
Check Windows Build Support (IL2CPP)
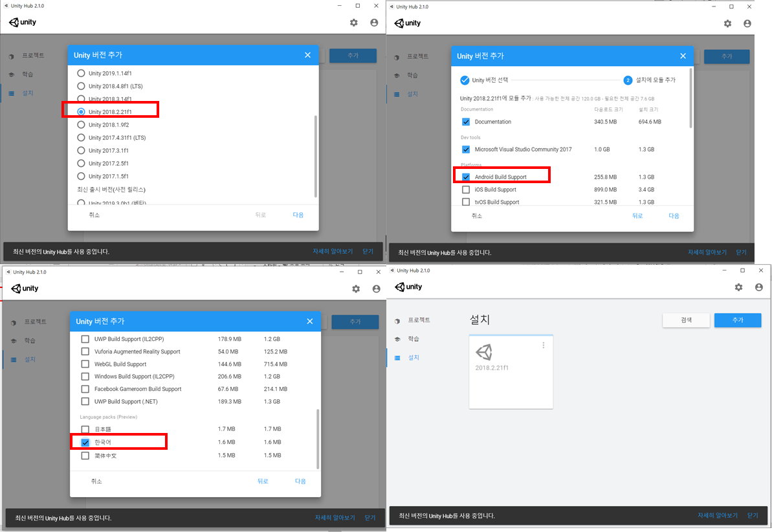pos(85,376)
